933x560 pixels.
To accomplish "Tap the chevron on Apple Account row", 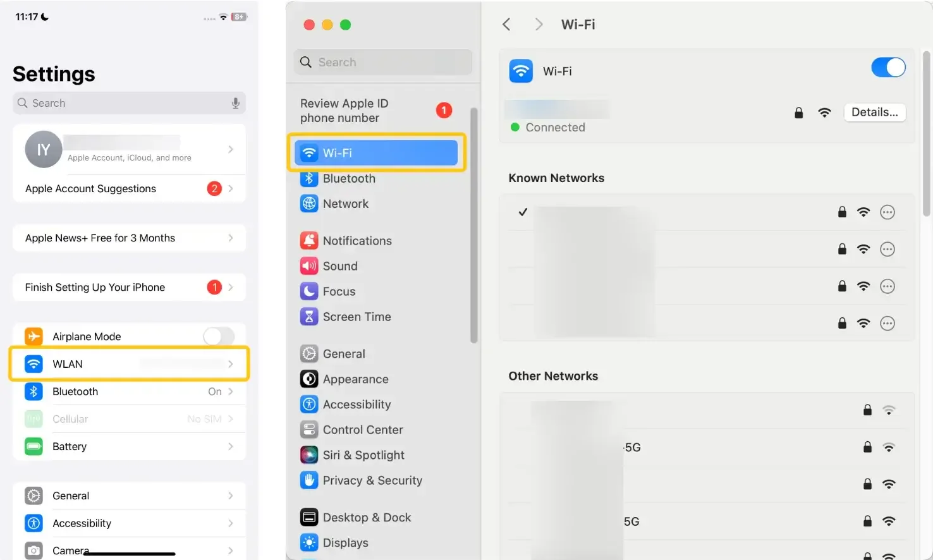I will (x=231, y=149).
